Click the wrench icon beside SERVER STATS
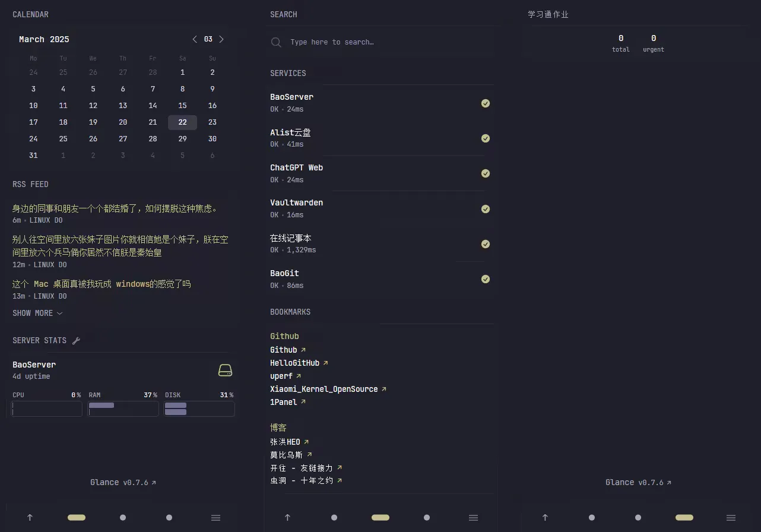Viewport: 761px width, 532px height. (x=76, y=341)
